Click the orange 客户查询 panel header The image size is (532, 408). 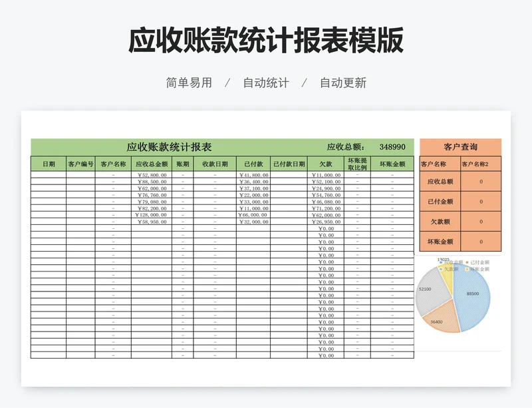(460, 146)
